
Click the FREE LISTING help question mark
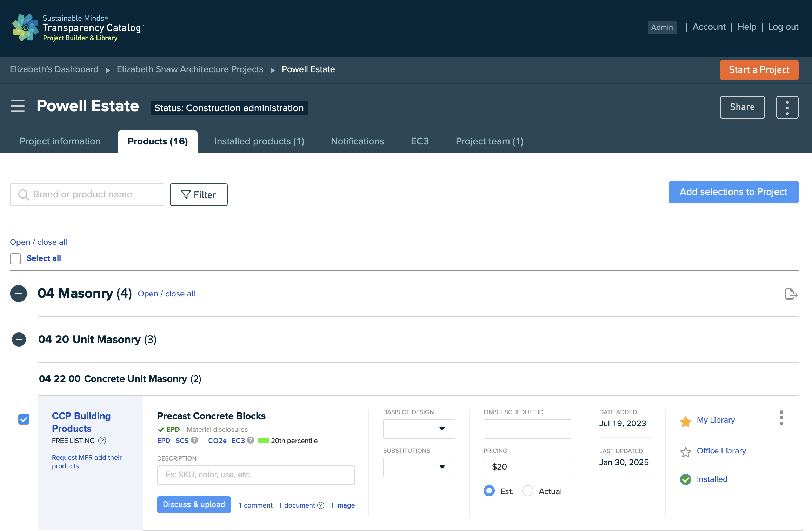coord(102,441)
